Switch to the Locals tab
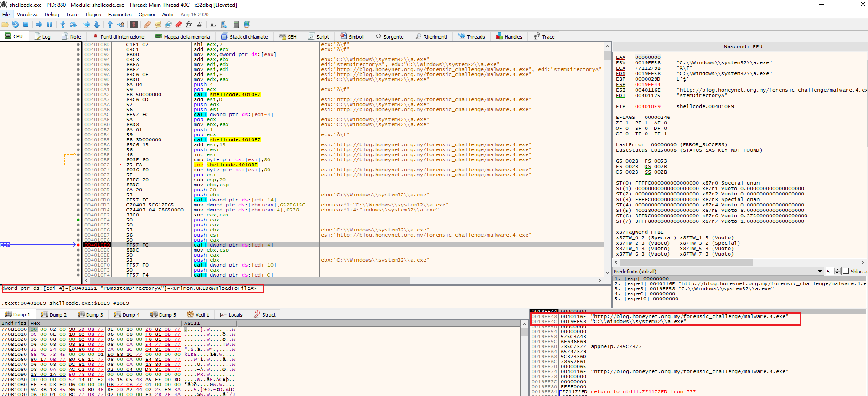Viewport: 868px width, 396px height. coord(231,315)
